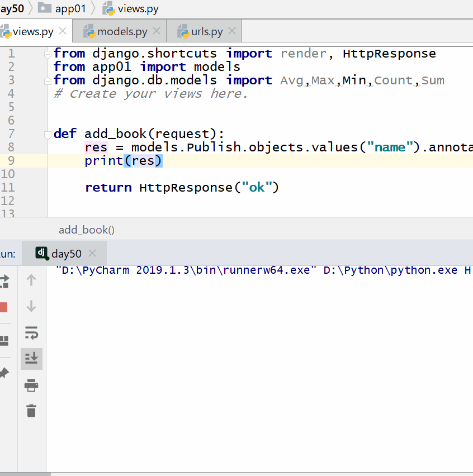This screenshot has width=473, height=476.
Task: Toggle pin tab in run panel
Action: tap(3, 373)
